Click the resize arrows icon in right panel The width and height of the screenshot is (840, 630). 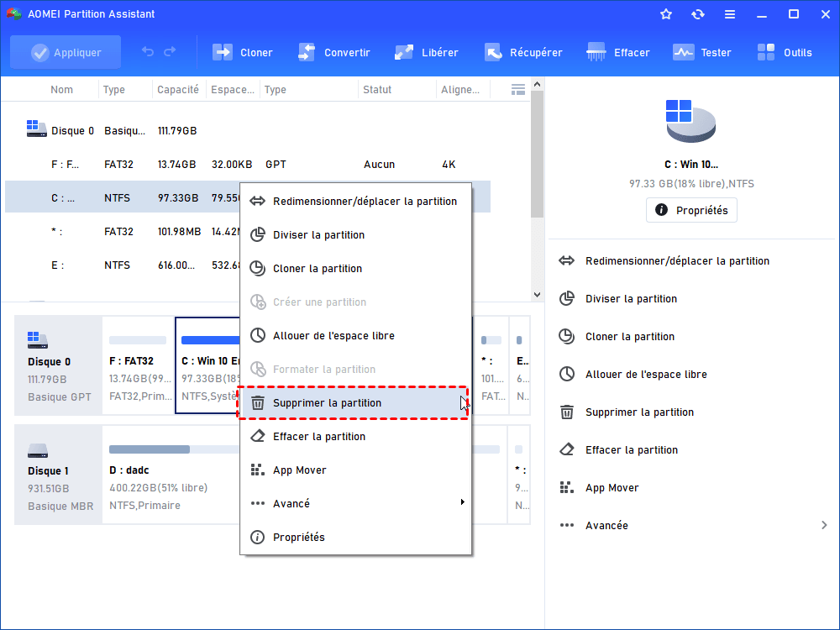(567, 261)
